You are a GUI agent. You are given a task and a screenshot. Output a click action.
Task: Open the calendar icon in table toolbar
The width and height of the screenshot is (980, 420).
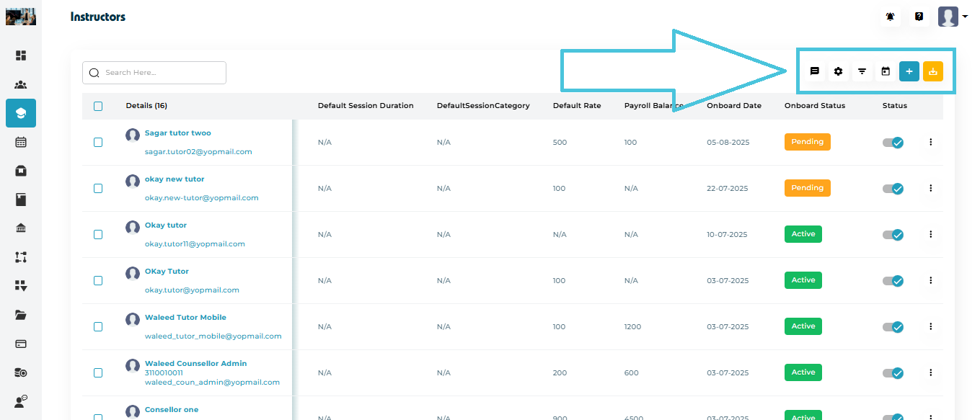(886, 71)
